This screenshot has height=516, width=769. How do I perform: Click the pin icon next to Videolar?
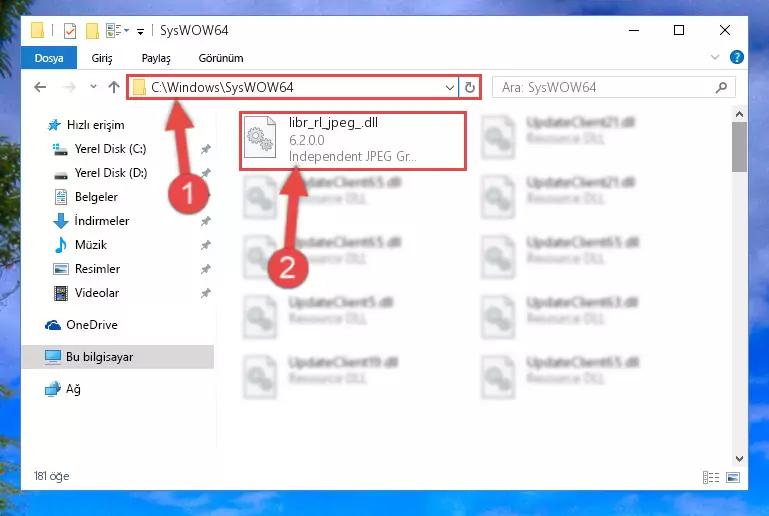[205, 293]
